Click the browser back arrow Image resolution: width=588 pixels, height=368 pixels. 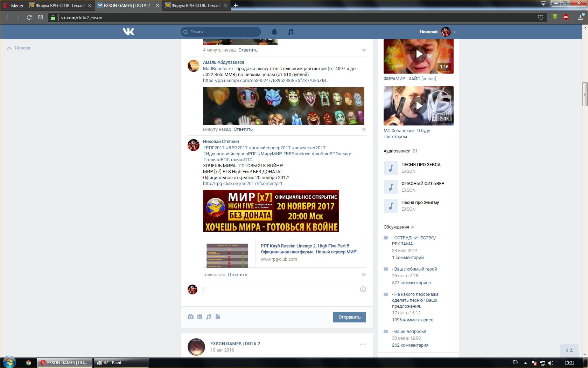[7, 18]
